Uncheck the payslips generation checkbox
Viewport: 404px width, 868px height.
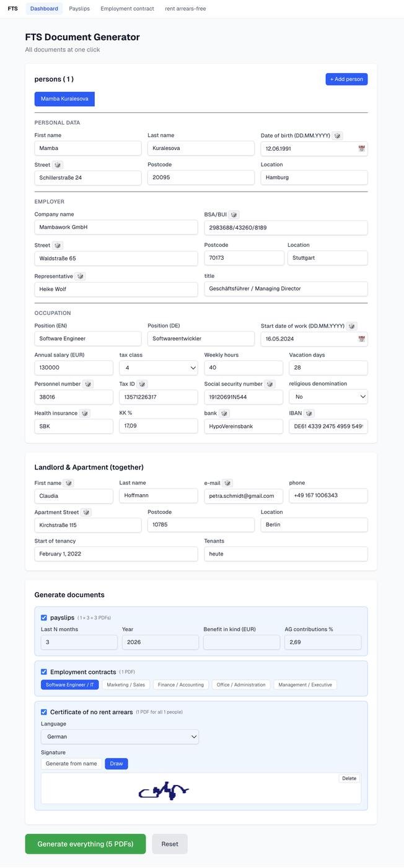coord(42,616)
